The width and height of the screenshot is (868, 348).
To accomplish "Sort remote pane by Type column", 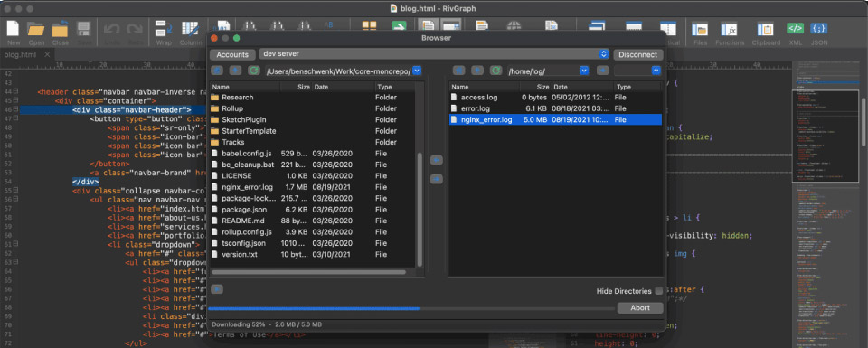I will pos(637,87).
